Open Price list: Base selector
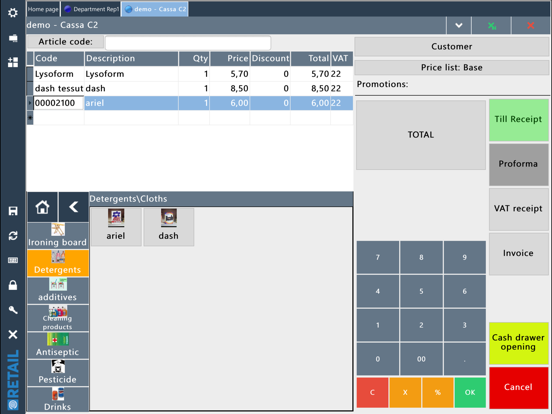 (x=452, y=67)
